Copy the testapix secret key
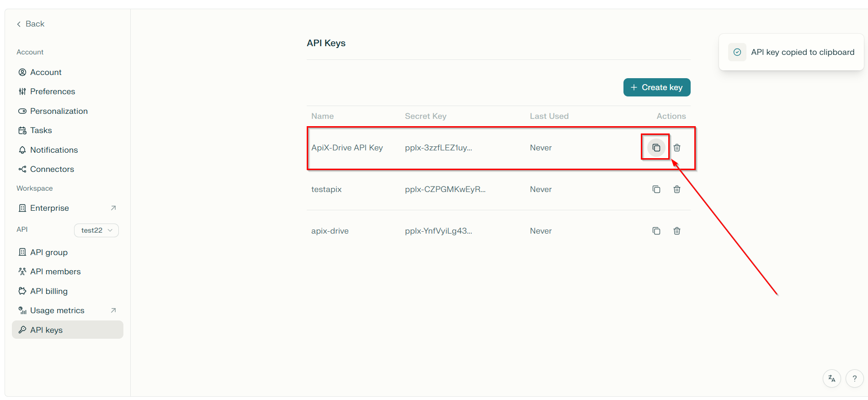868x400 pixels. pyautogui.click(x=656, y=189)
